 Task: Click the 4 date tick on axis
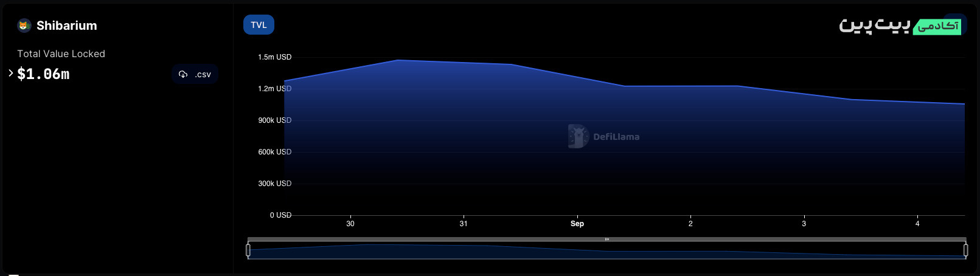[917, 224]
